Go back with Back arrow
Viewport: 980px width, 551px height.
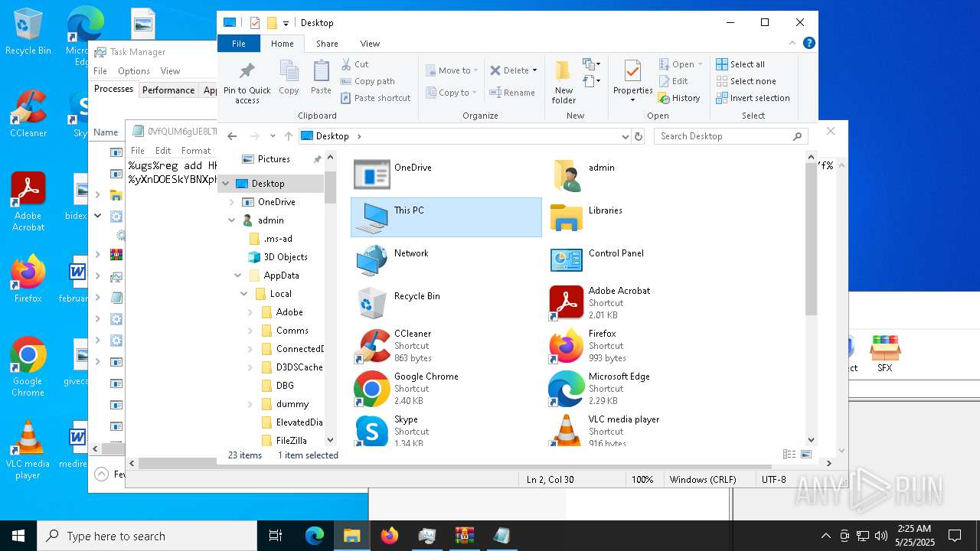click(x=232, y=136)
